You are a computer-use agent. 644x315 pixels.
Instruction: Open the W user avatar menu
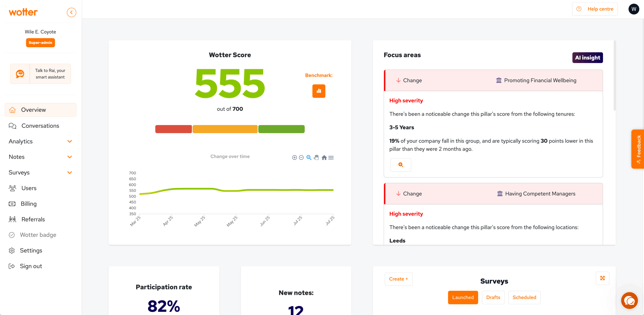(x=634, y=9)
